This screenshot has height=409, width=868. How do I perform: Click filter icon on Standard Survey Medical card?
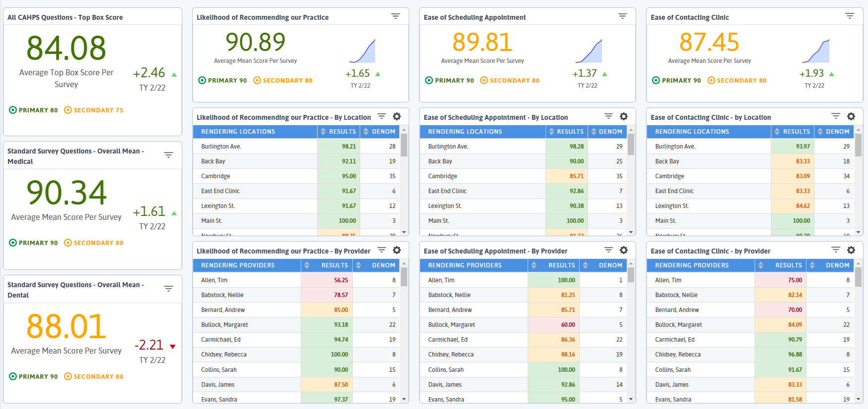pyautogui.click(x=168, y=155)
